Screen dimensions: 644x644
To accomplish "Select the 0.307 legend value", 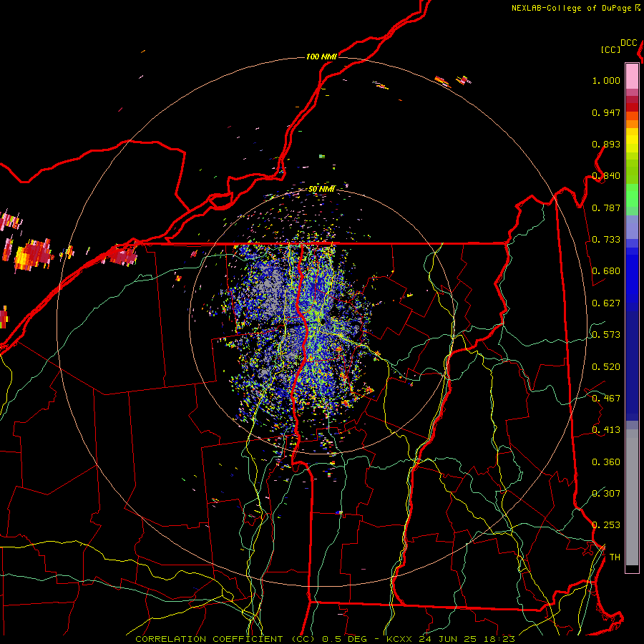I will [606, 494].
